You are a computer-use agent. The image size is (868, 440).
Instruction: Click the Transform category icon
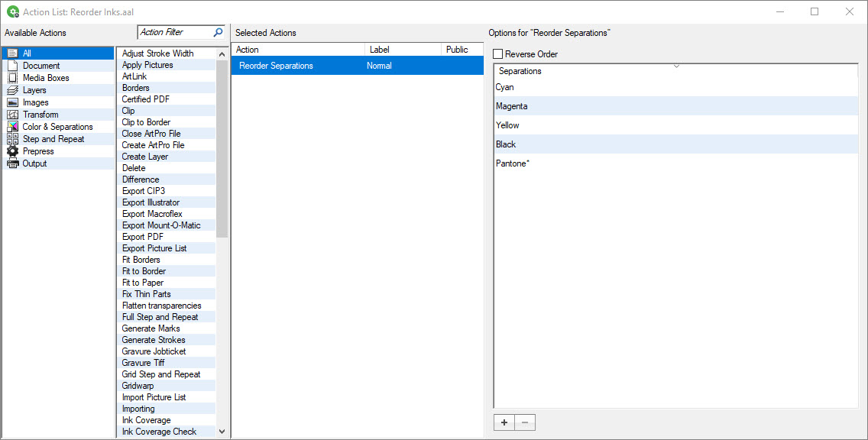coord(12,115)
